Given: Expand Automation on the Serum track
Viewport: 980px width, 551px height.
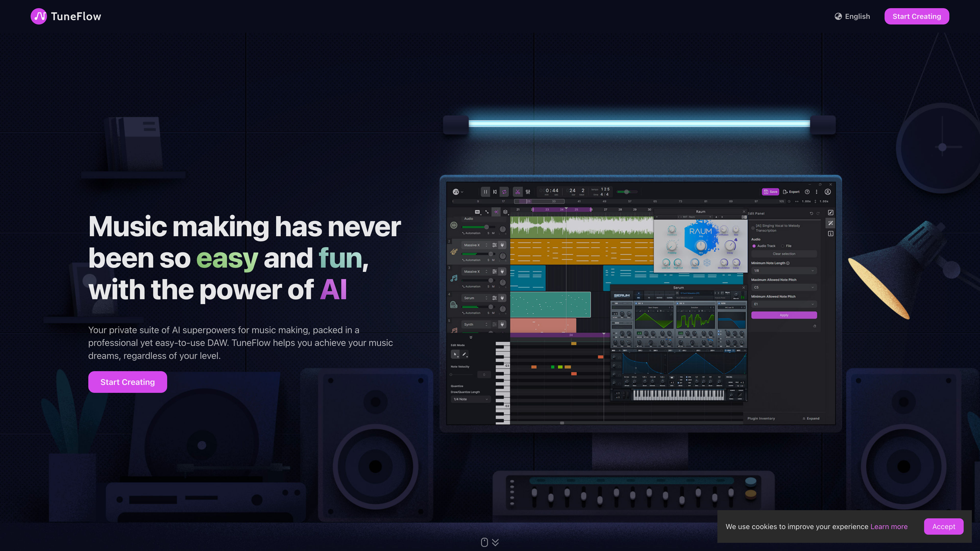Looking at the screenshot, I should point(471,313).
